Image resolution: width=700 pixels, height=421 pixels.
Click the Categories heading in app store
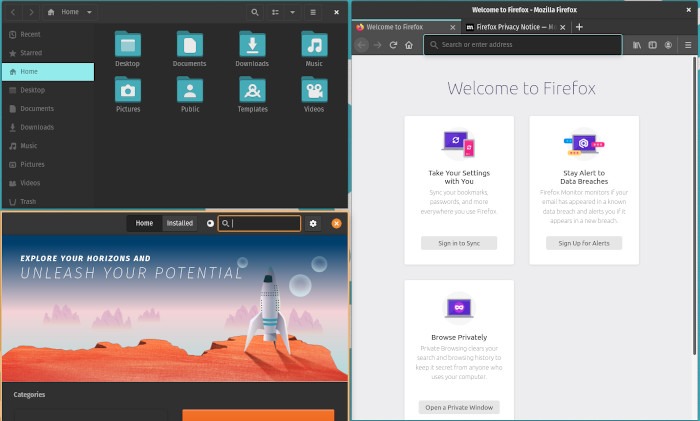pos(29,395)
